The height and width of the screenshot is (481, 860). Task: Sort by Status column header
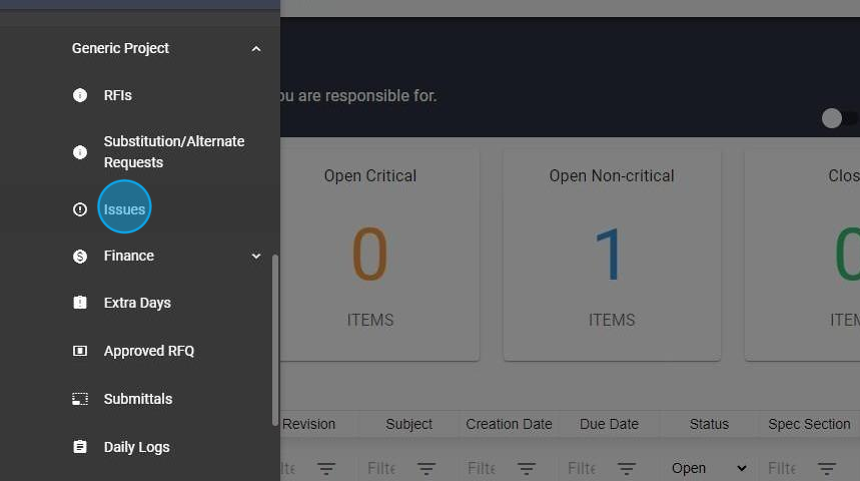tap(709, 424)
